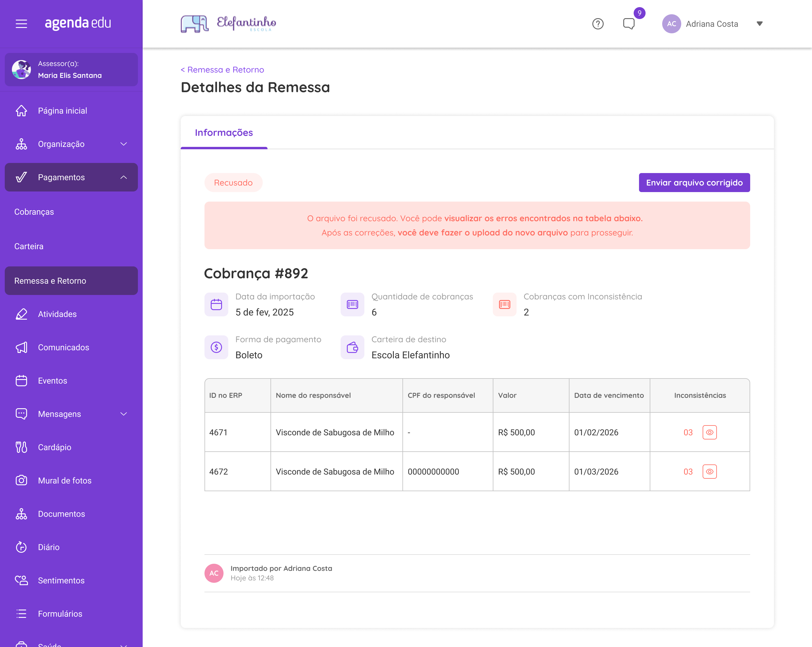Click the Página inicial home icon
The image size is (812, 647).
pyautogui.click(x=21, y=111)
